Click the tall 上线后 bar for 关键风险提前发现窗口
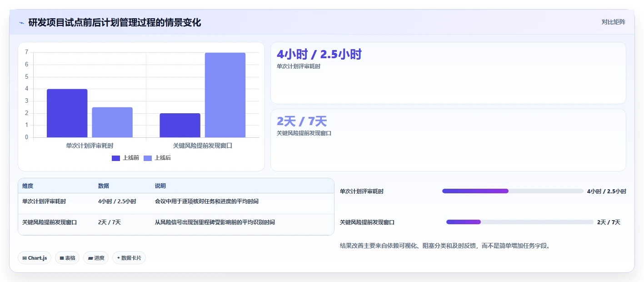The height and width of the screenshot is (282, 644). click(225, 95)
